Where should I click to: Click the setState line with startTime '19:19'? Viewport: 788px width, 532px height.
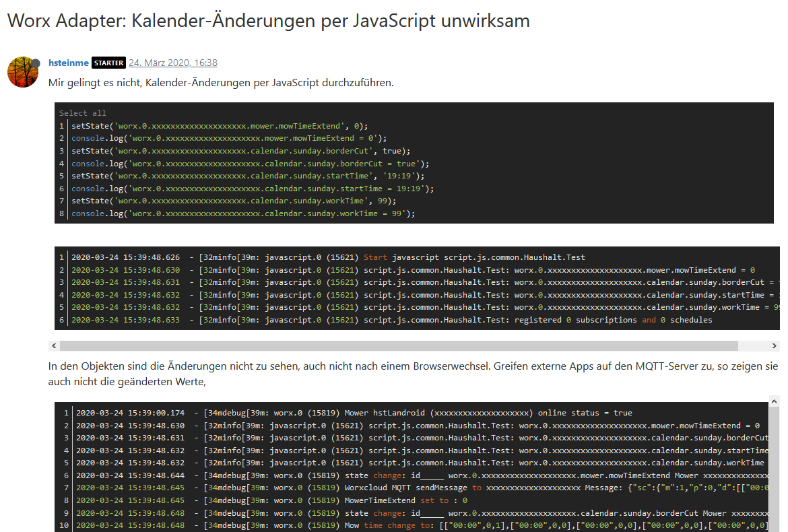[248, 176]
